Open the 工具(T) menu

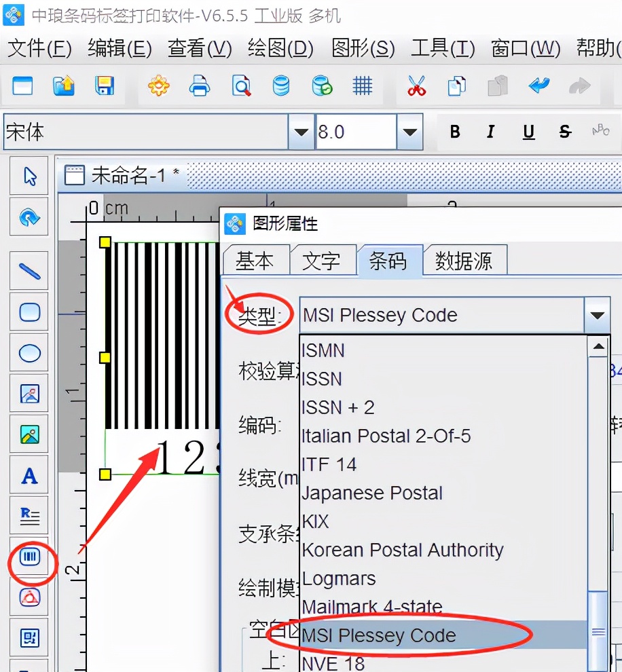pyautogui.click(x=442, y=48)
